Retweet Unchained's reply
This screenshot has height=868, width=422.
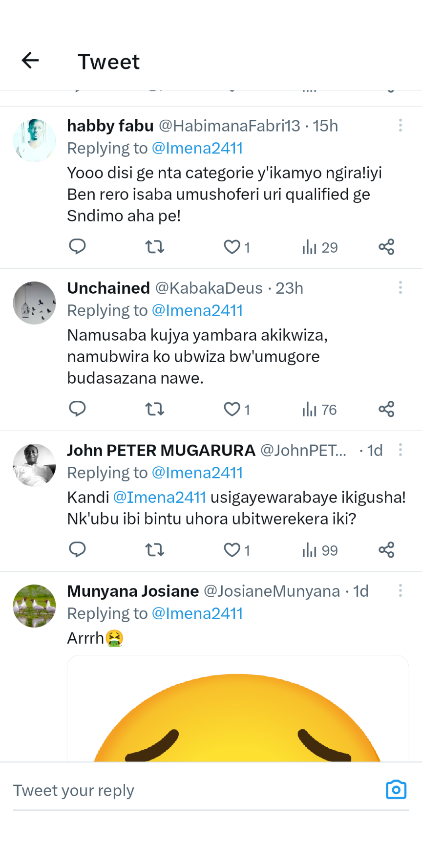pyautogui.click(x=155, y=409)
